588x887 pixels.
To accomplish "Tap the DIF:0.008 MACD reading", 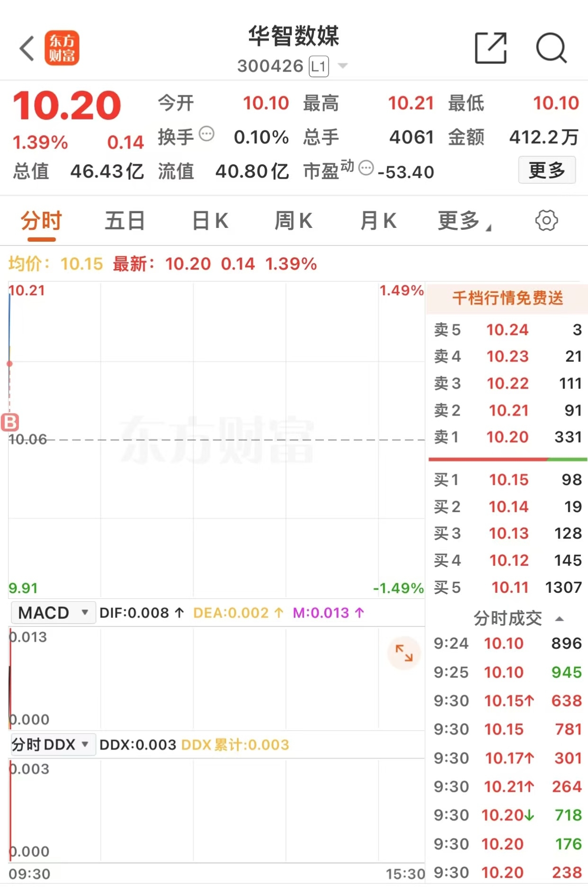I will tap(142, 613).
